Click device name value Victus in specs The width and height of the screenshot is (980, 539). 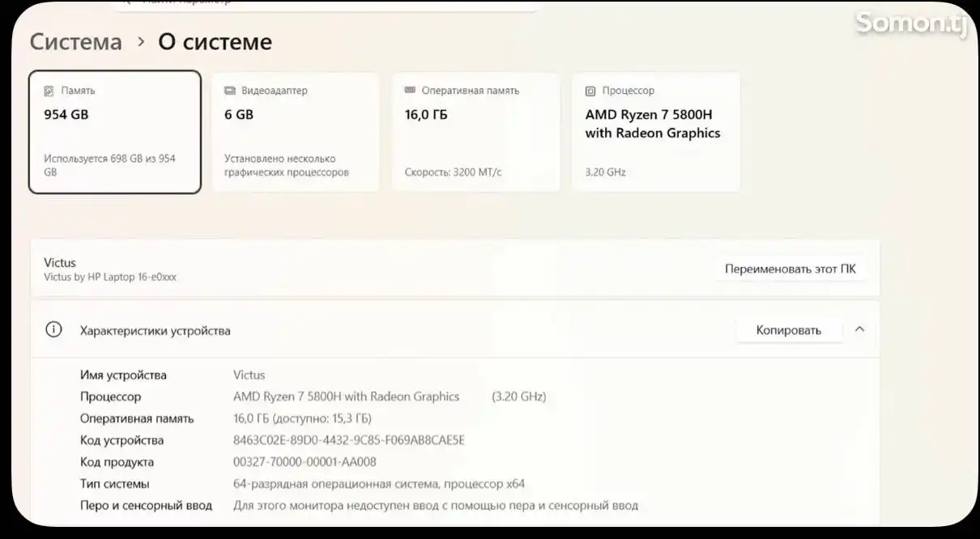pyautogui.click(x=249, y=376)
